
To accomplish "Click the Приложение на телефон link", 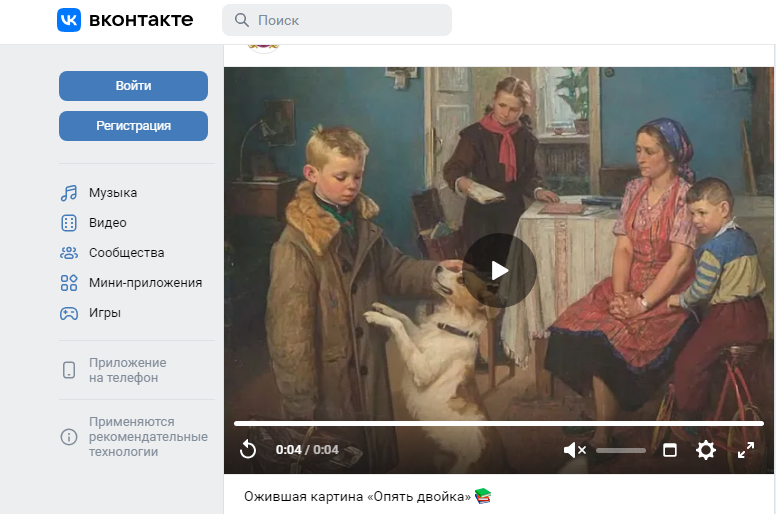I will (x=127, y=370).
